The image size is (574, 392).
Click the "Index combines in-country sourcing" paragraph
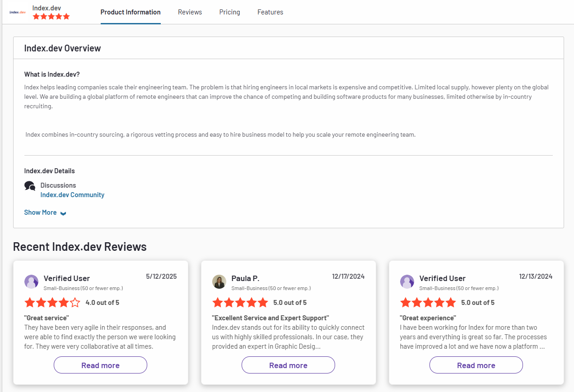pyautogui.click(x=220, y=135)
